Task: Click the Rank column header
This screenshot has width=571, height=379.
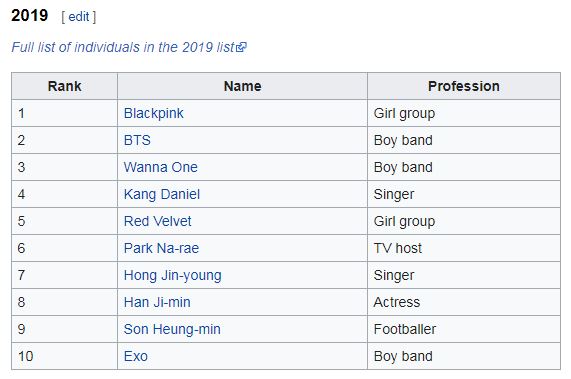Action: click(x=64, y=86)
